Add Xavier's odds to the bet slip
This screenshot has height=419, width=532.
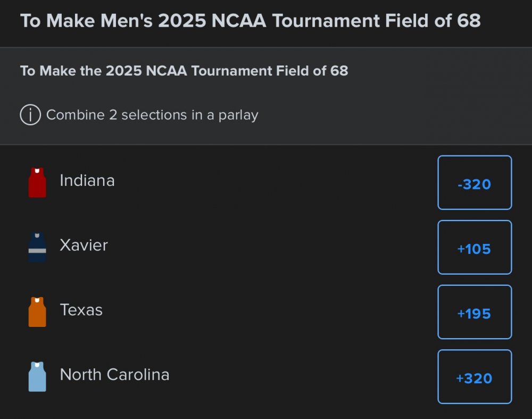(x=474, y=247)
